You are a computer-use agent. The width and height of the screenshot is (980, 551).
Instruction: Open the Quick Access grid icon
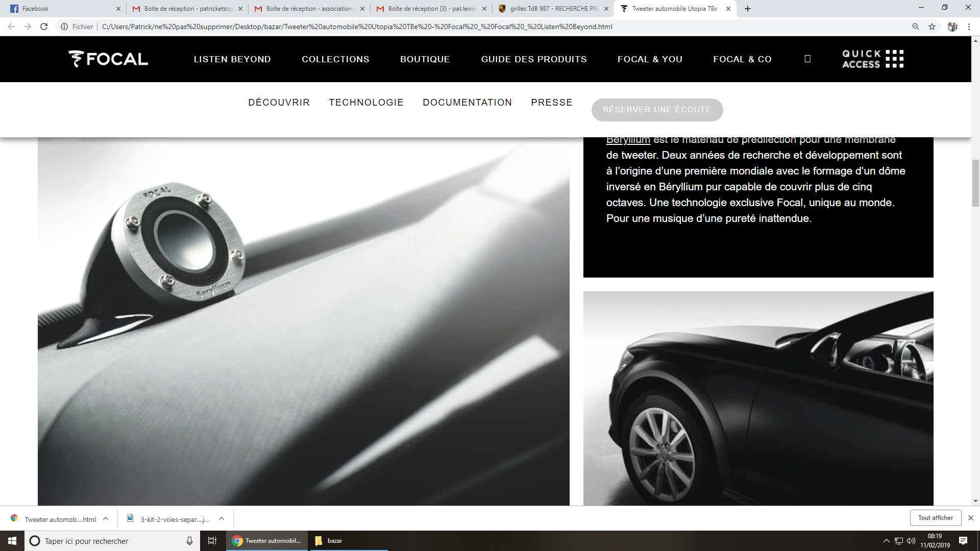click(x=894, y=59)
